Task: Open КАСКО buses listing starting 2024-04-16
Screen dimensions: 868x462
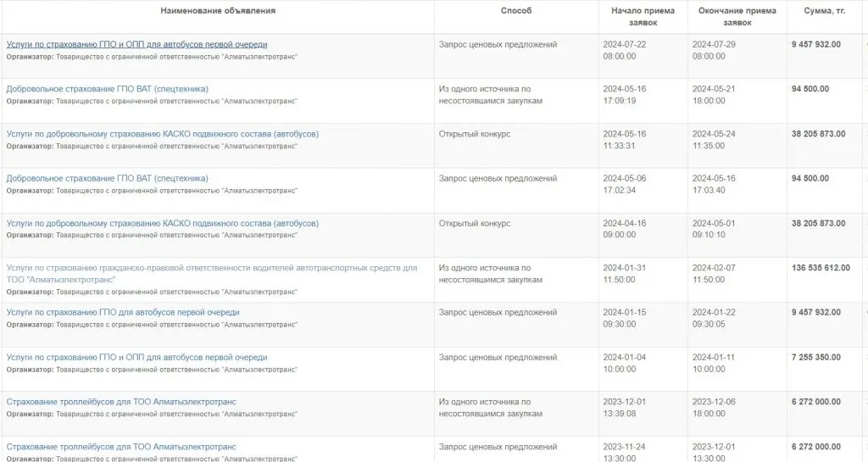Action: [x=162, y=224]
